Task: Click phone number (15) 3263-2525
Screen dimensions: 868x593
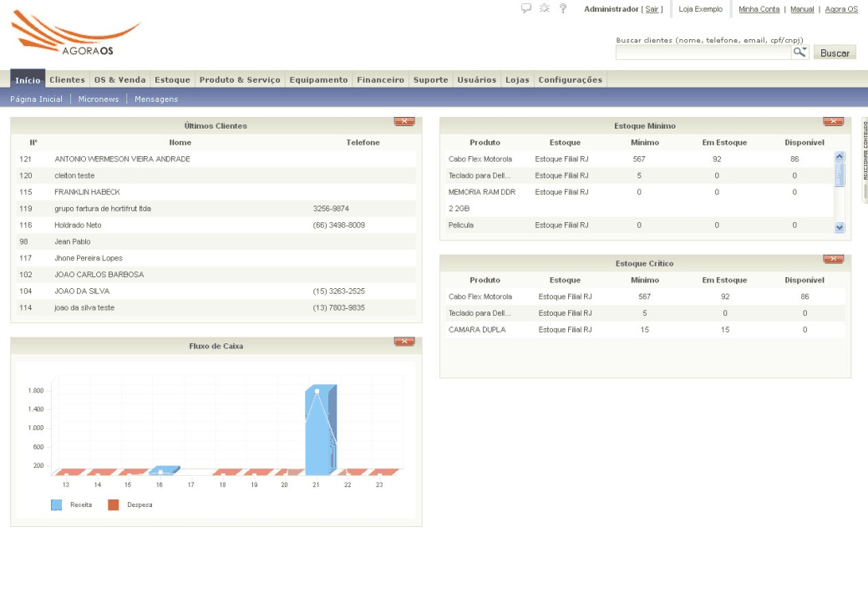Action: [x=339, y=291]
